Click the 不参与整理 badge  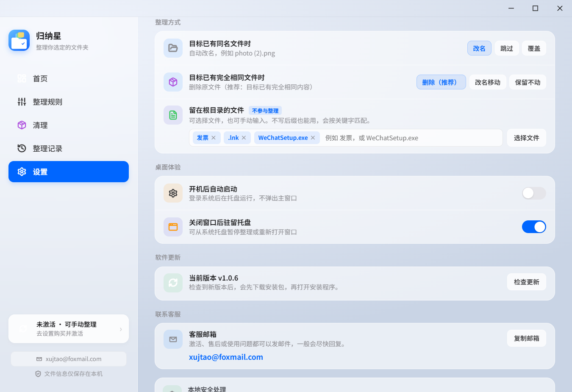point(265,111)
